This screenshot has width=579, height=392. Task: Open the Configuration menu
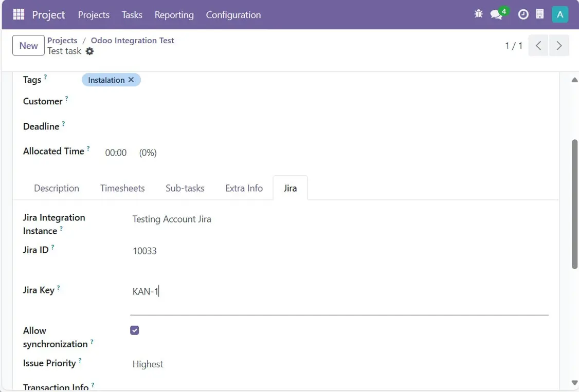(x=233, y=15)
